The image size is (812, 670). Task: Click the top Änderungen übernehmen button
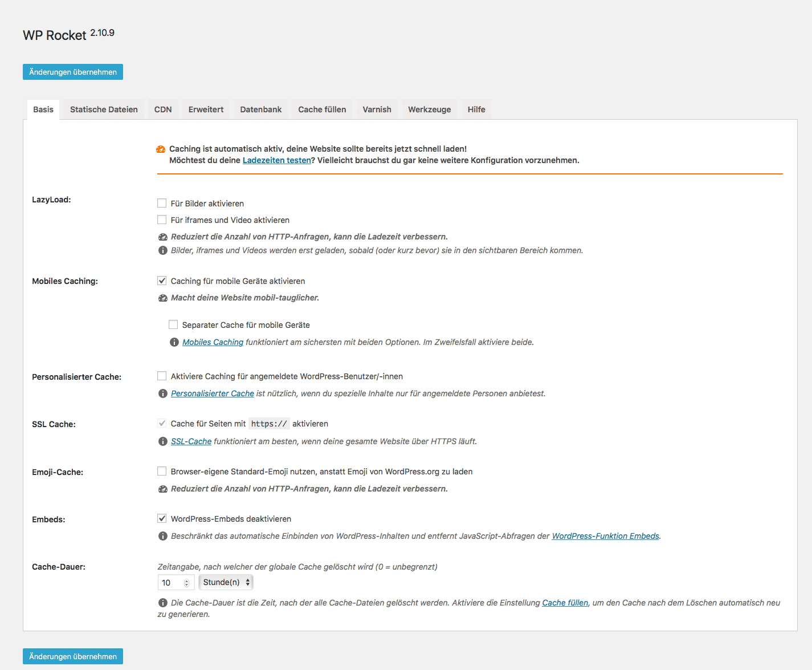[73, 72]
